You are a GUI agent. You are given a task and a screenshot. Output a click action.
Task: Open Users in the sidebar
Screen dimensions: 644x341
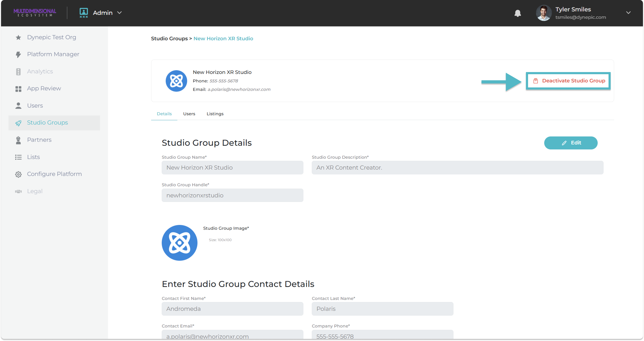(x=35, y=106)
